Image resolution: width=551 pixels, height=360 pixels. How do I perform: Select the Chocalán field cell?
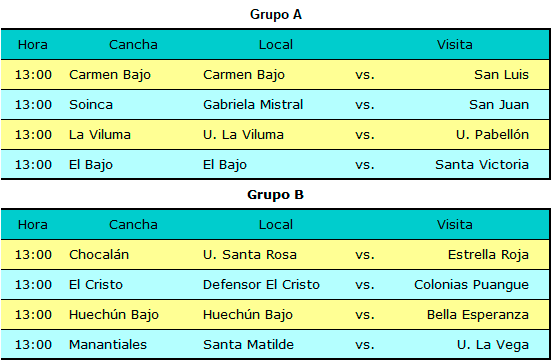coord(99,255)
